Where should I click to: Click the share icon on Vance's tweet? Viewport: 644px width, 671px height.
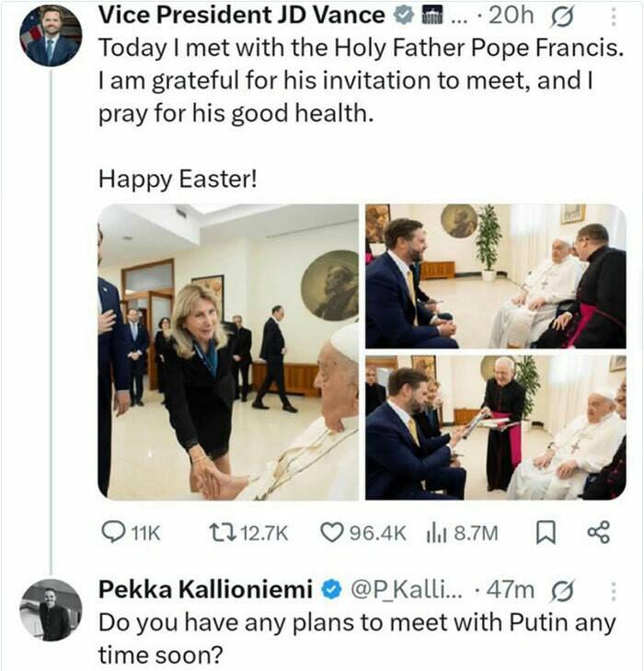pyautogui.click(x=597, y=532)
